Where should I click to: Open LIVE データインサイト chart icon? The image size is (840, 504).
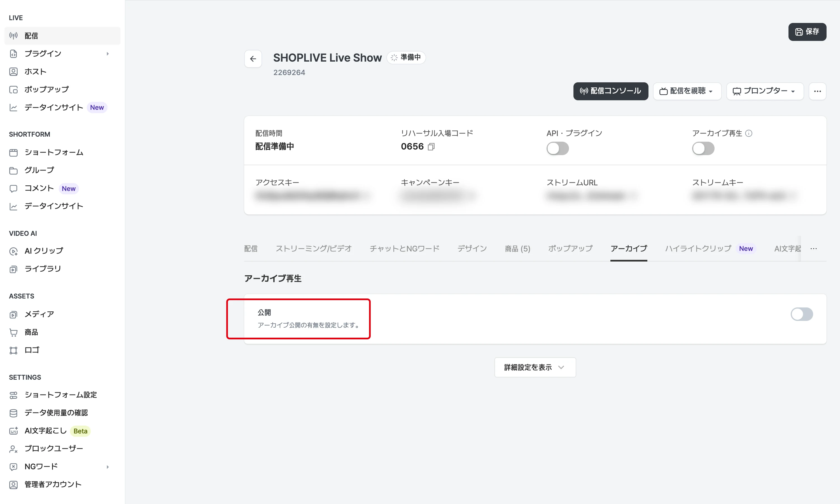click(13, 108)
